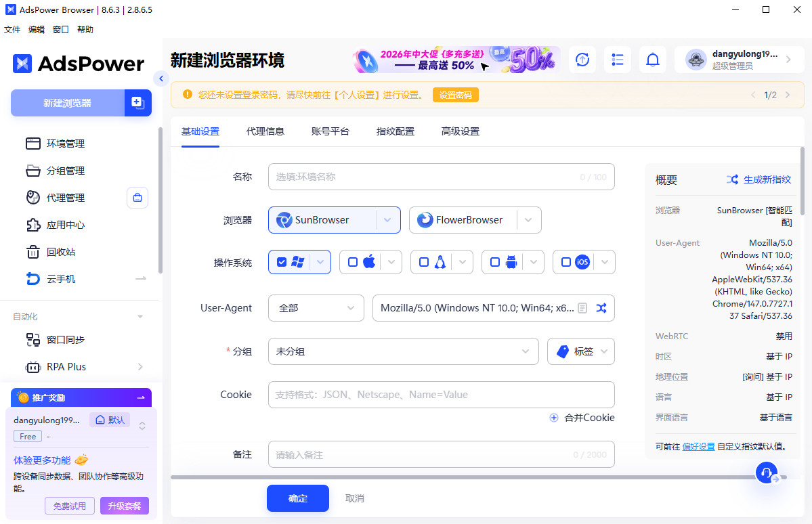Screen dimensions: 812x524
Task: Open the Linux version dropdown arrow
Action: (463, 262)
